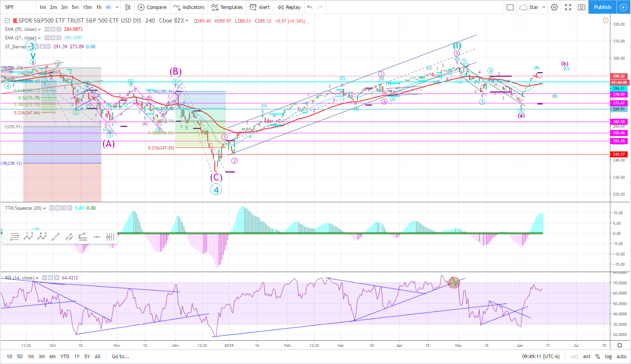Select the vertical slider bars tool in floating toolbar

(x=110, y=237)
